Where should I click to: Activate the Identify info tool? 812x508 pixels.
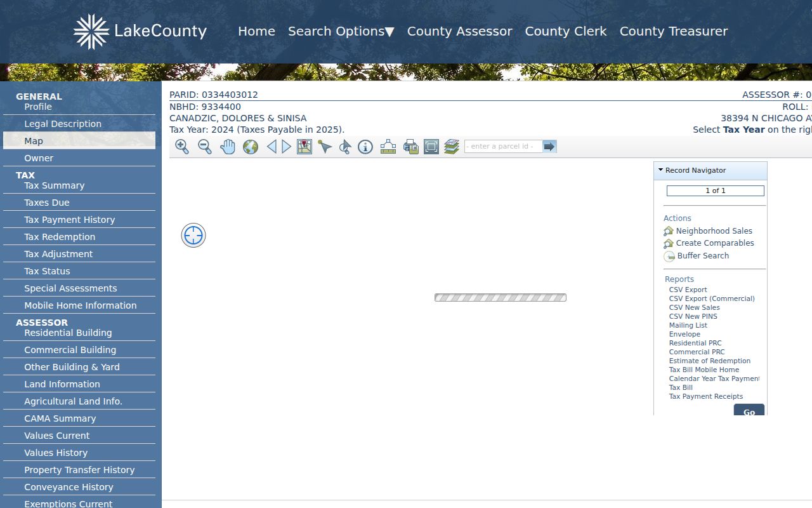coord(365,147)
